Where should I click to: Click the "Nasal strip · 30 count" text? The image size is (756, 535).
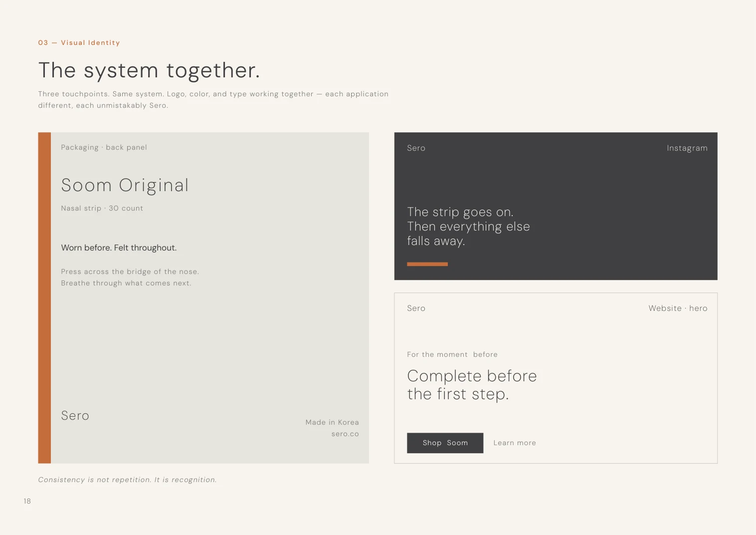pos(102,208)
